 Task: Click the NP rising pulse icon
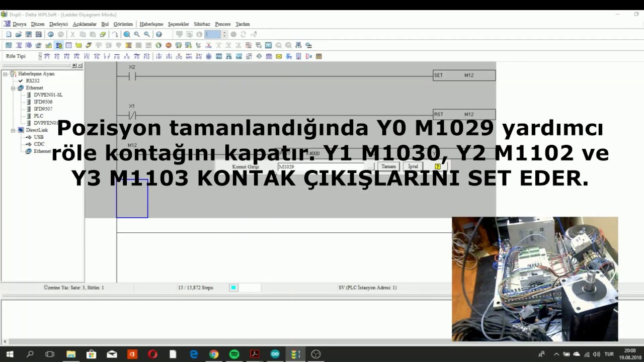[159, 56]
